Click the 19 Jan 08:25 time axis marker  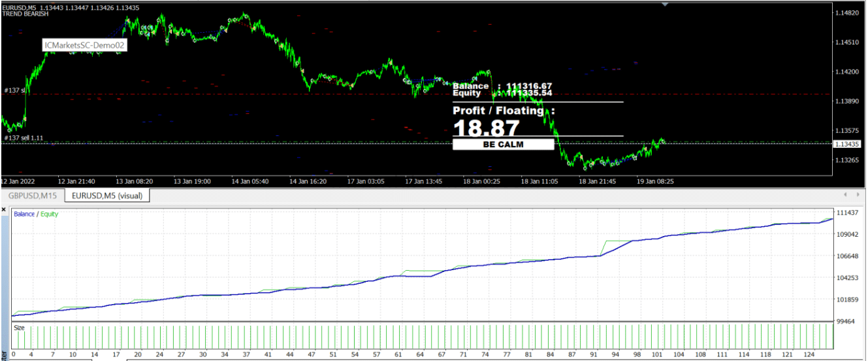(x=655, y=181)
